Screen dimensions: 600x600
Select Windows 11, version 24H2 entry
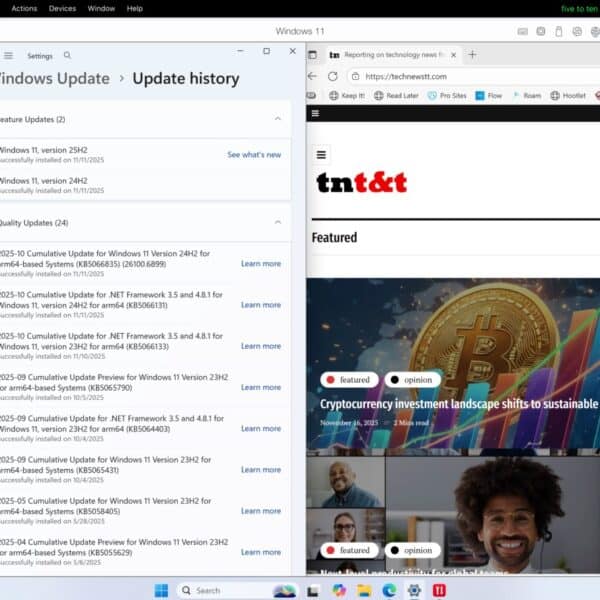(145, 185)
